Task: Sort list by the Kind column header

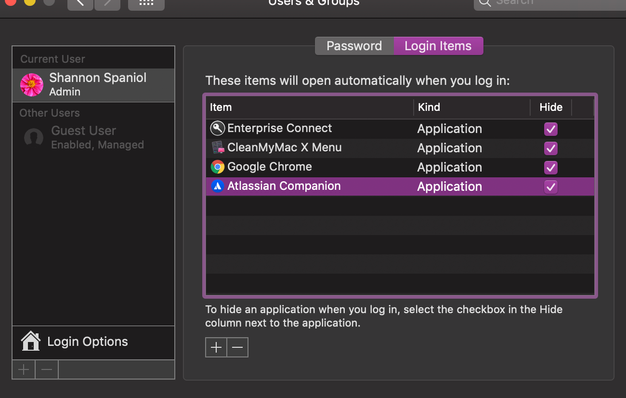Action: point(471,107)
